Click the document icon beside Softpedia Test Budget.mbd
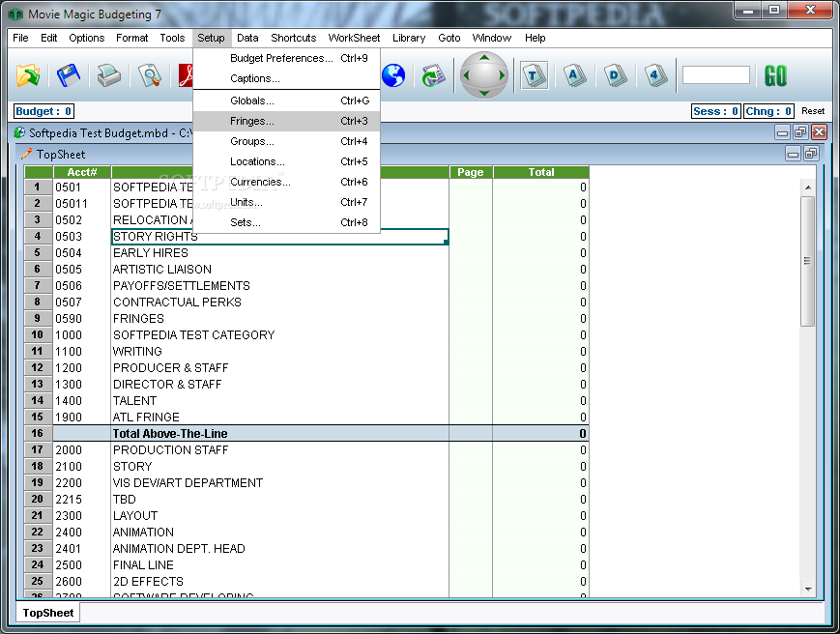 pyautogui.click(x=19, y=132)
